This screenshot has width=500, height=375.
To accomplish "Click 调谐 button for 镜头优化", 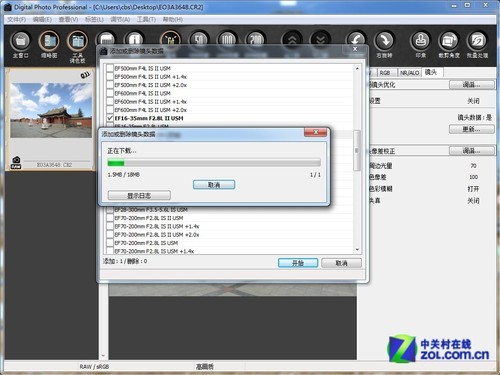I will point(471,85).
